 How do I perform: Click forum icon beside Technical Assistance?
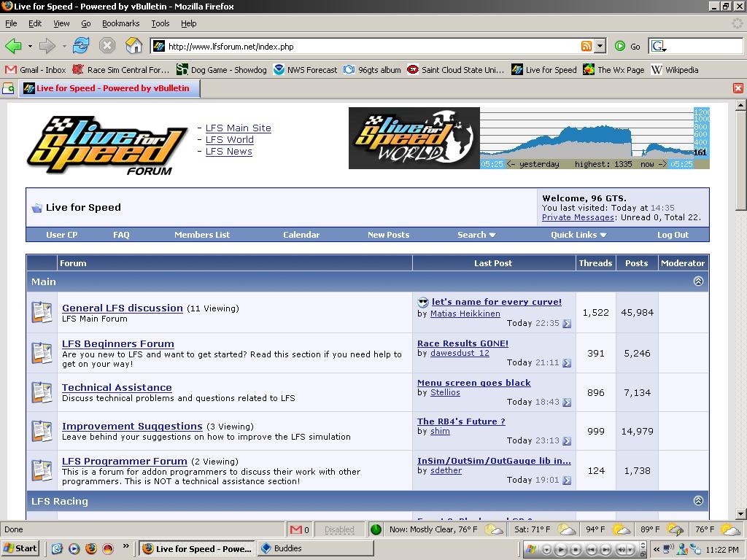[x=42, y=392]
